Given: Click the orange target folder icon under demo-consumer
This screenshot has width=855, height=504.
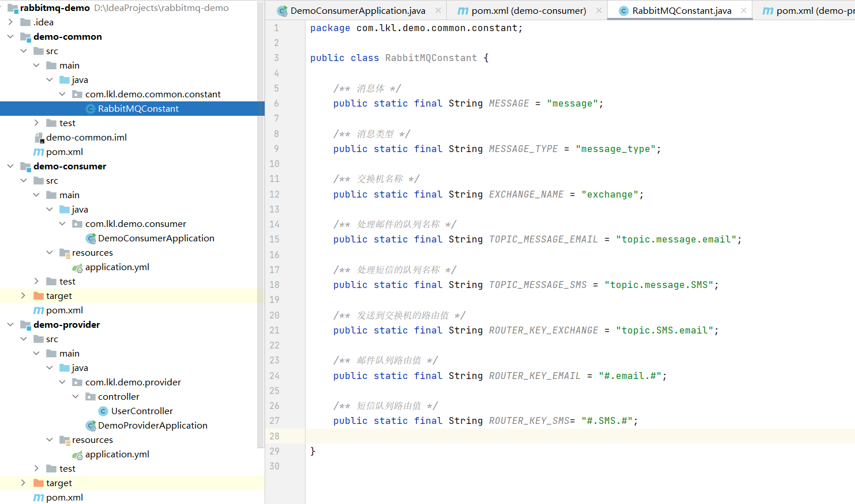Looking at the screenshot, I should point(39,296).
